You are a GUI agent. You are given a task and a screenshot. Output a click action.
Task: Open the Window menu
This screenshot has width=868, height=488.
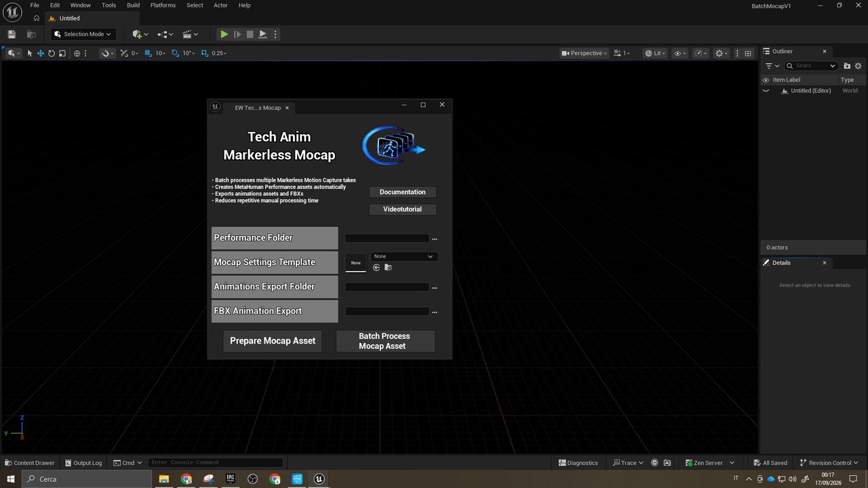[80, 5]
